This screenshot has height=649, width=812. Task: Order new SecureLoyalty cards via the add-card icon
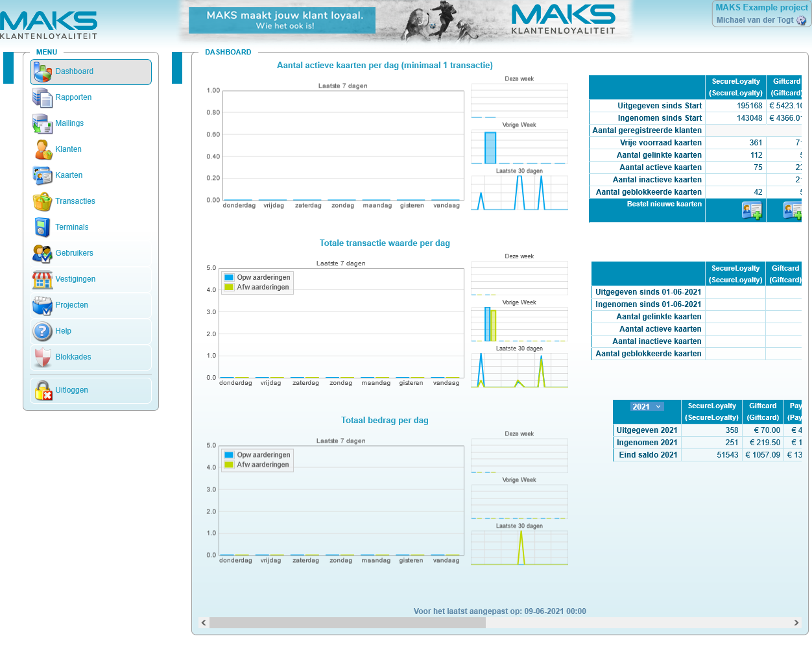751,211
